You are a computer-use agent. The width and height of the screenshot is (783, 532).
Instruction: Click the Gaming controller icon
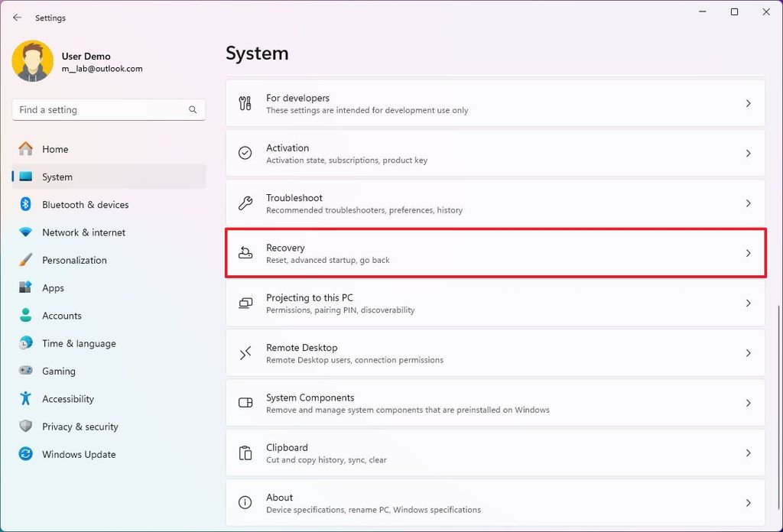point(24,371)
